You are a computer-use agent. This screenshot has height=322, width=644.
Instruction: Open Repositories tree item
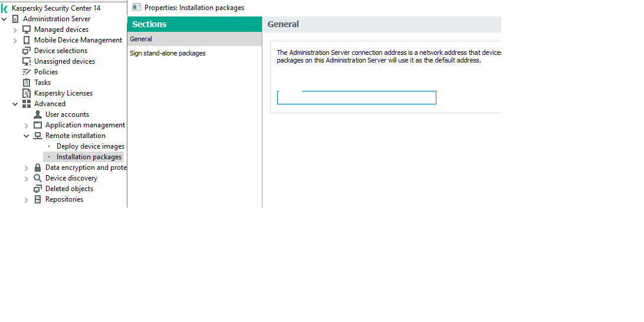(64, 199)
